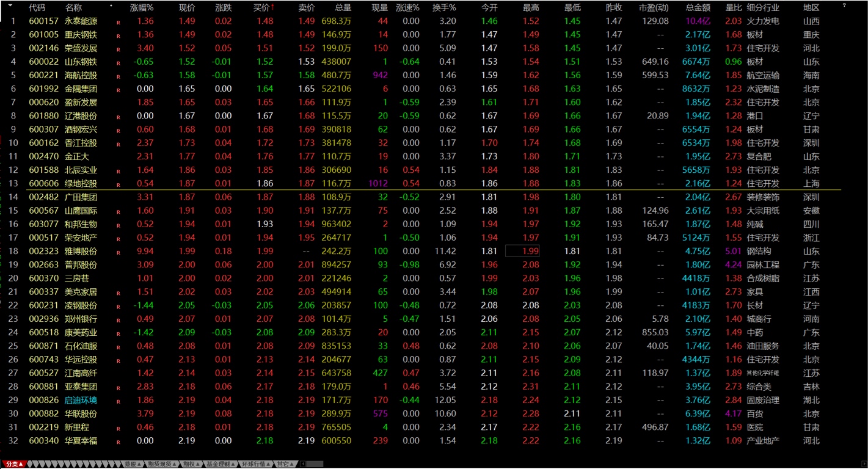868x469 pixels.
Task: Click the R margin marker for 金隅集团
Action: coord(119,90)
